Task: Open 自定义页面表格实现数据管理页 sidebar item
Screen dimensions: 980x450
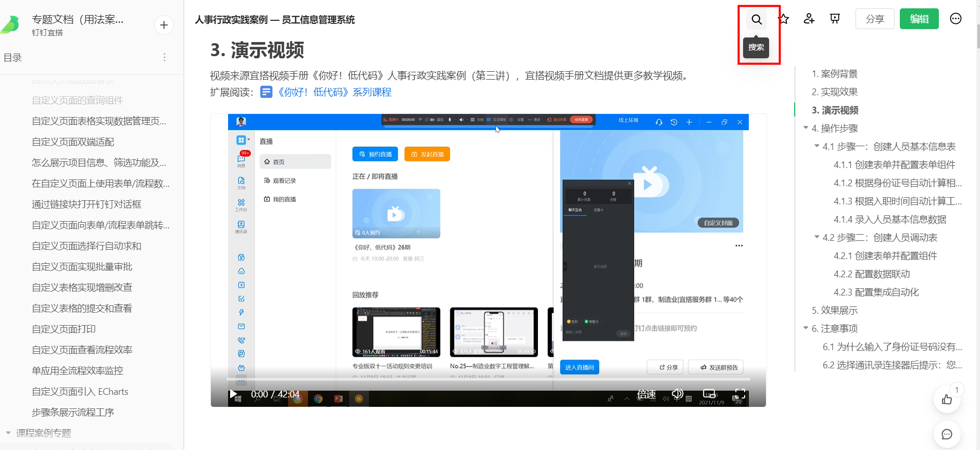Action: [x=99, y=121]
